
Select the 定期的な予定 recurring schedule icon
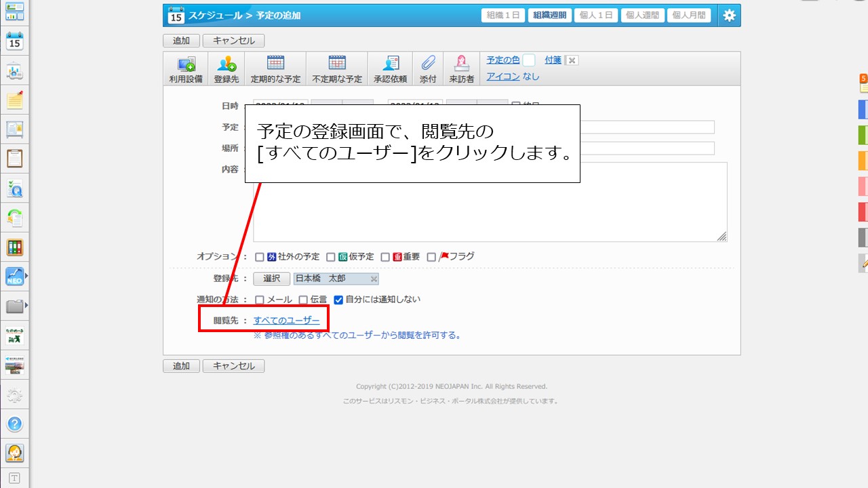[x=275, y=64]
